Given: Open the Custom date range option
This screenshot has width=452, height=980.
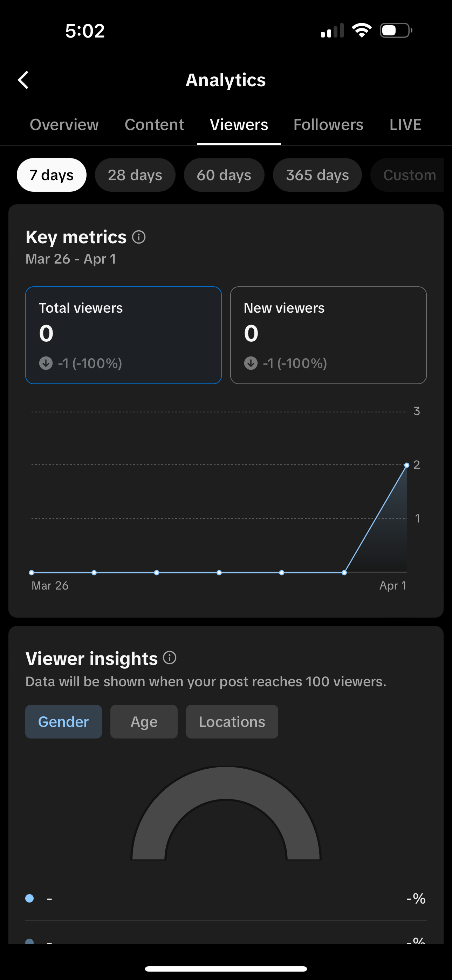Looking at the screenshot, I should coord(409,175).
